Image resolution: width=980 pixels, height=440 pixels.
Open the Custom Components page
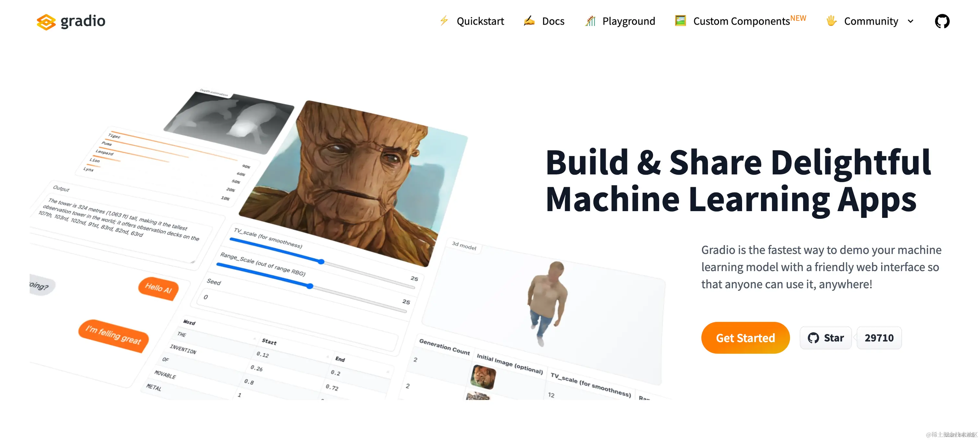pyautogui.click(x=741, y=21)
